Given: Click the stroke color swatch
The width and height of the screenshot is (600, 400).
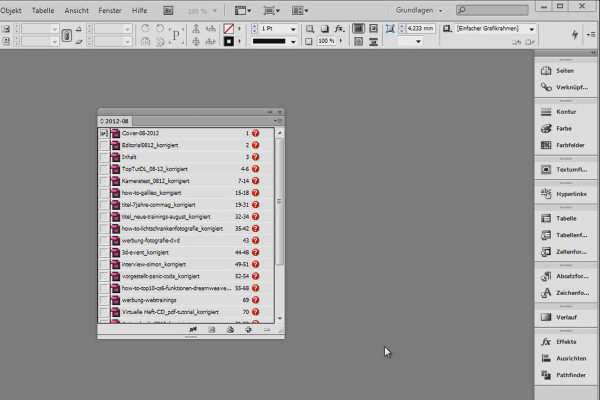Looking at the screenshot, I should point(228,41).
